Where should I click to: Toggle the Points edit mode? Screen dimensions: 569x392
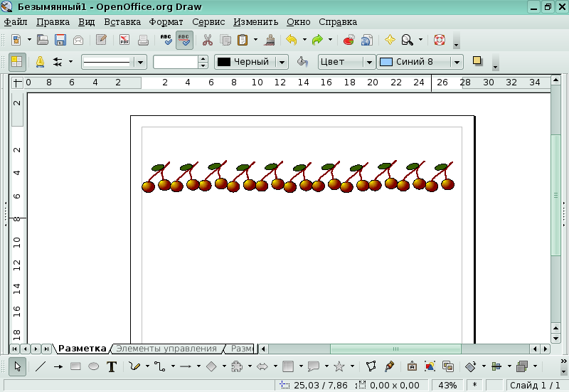click(x=371, y=366)
